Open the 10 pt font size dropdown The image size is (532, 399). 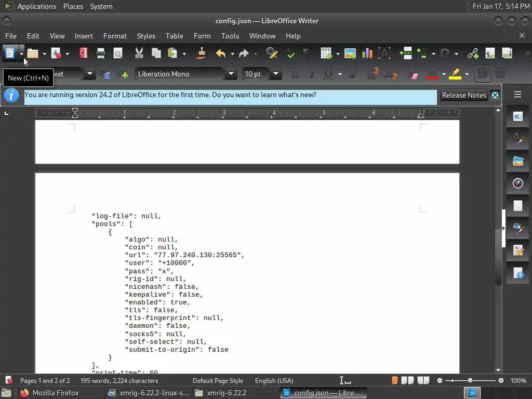point(276,74)
